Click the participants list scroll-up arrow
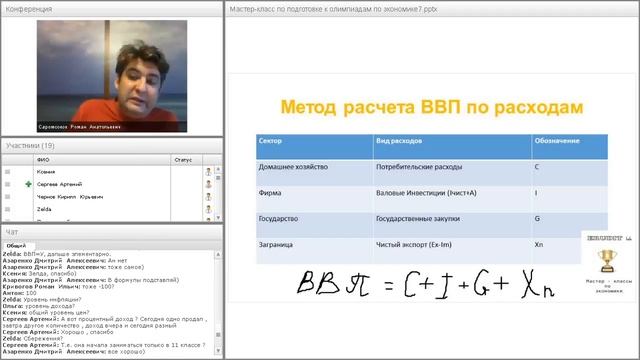 [x=218, y=169]
